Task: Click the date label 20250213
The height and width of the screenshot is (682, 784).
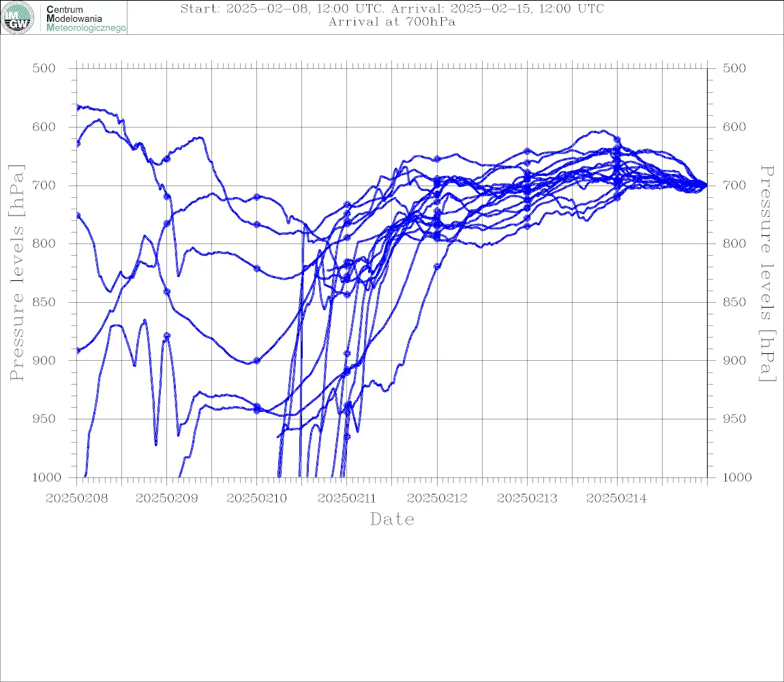Action: point(527,499)
